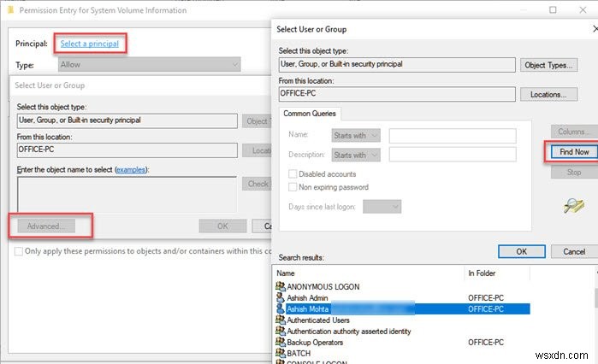598x364 pixels.
Task: Click the user icon next to Ashish Admin
Action: tap(280, 298)
